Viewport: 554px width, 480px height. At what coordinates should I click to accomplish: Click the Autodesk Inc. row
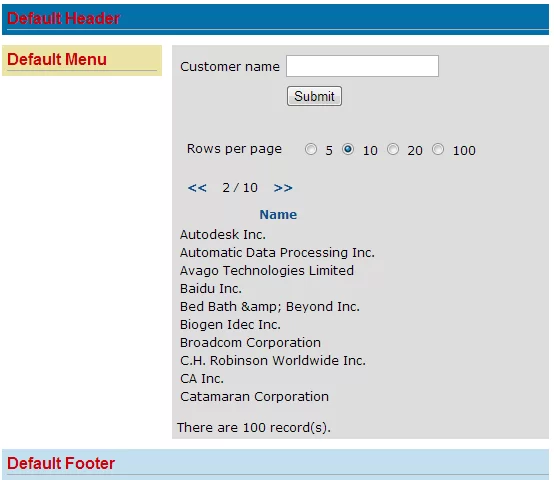click(223, 235)
